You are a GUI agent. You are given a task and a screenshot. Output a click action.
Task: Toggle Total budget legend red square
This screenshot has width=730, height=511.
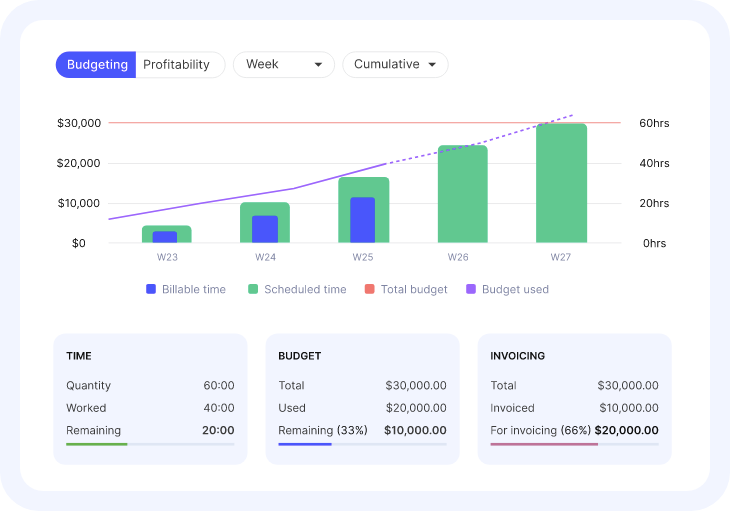(x=369, y=289)
